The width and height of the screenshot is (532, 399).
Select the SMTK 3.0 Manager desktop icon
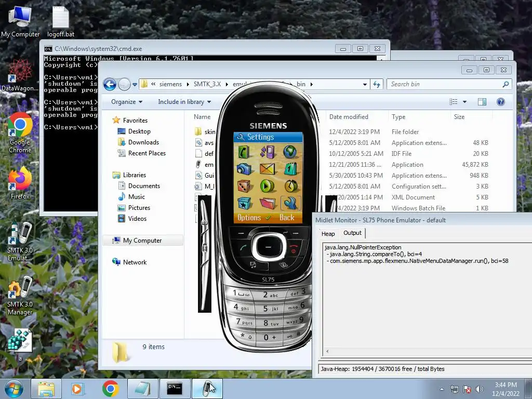20,296
